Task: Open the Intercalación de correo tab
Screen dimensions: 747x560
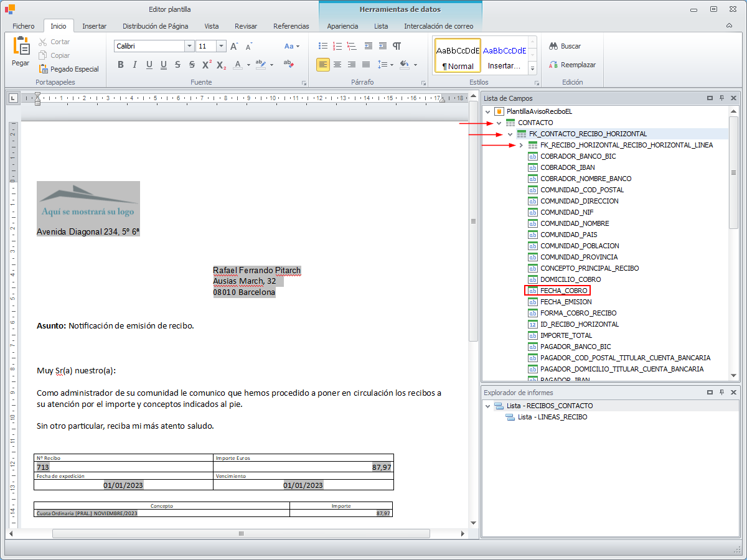Action: tap(438, 26)
